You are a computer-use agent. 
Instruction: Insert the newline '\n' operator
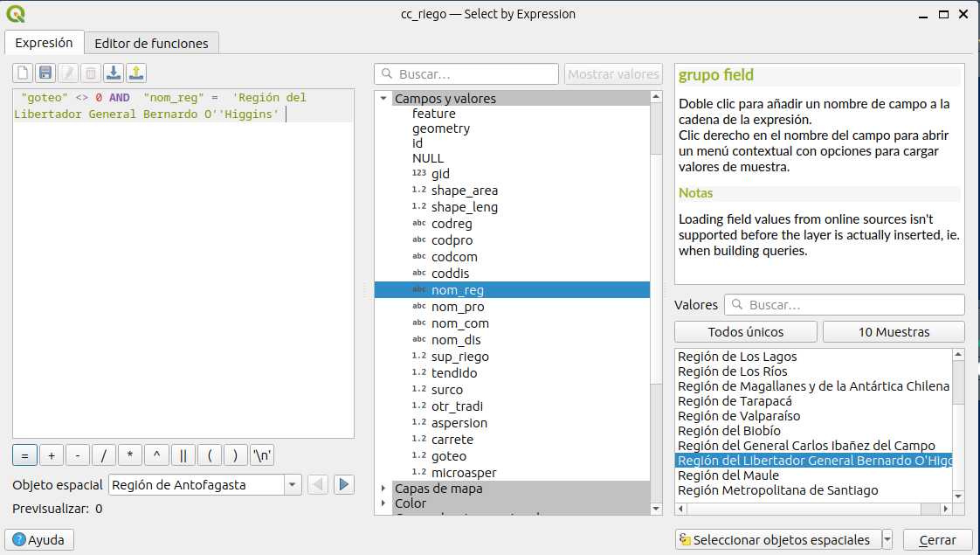[x=262, y=455]
